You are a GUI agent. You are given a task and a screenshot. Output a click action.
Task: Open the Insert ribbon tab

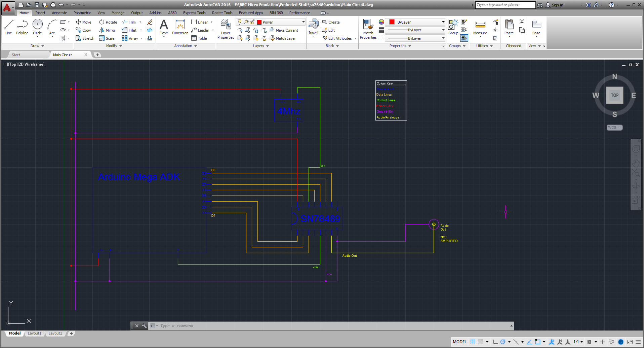[40, 13]
